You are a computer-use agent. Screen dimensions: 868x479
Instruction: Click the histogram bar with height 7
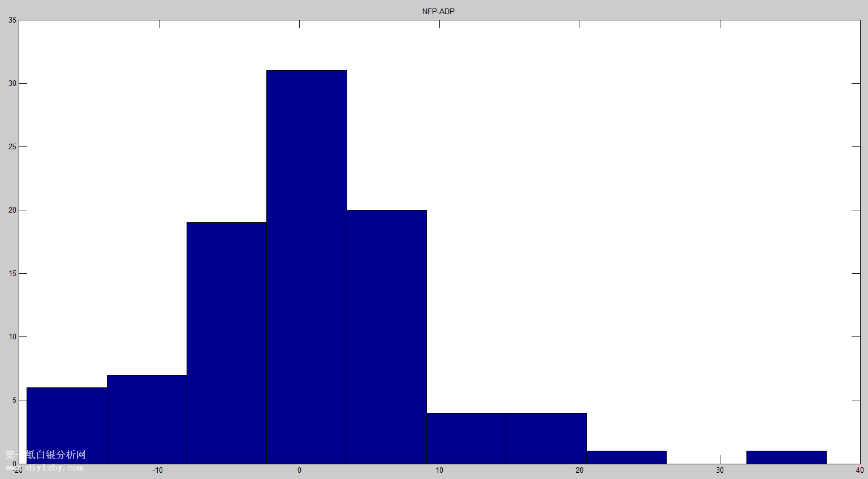(x=146, y=419)
